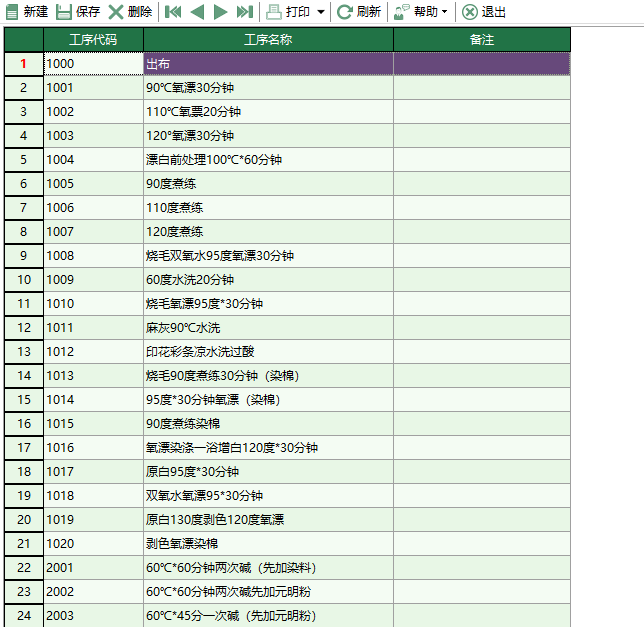
Task: Select the 90度煮练 process name cell
Action: point(268,184)
